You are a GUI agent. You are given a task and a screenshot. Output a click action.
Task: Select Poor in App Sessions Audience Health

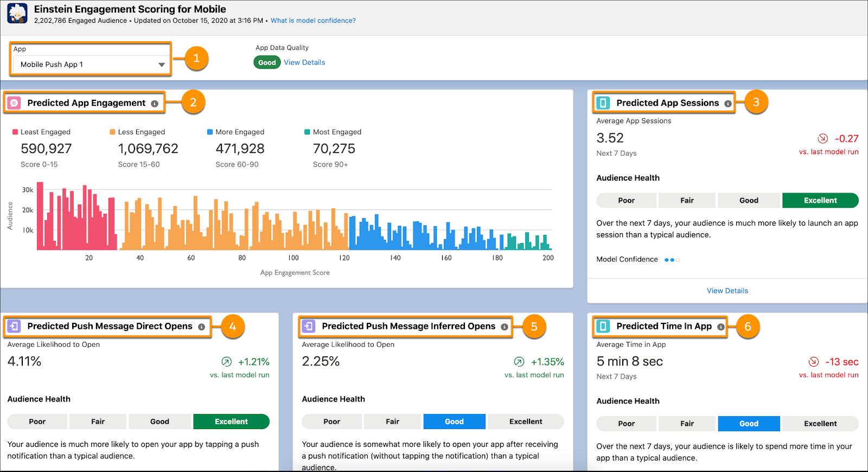coord(626,200)
